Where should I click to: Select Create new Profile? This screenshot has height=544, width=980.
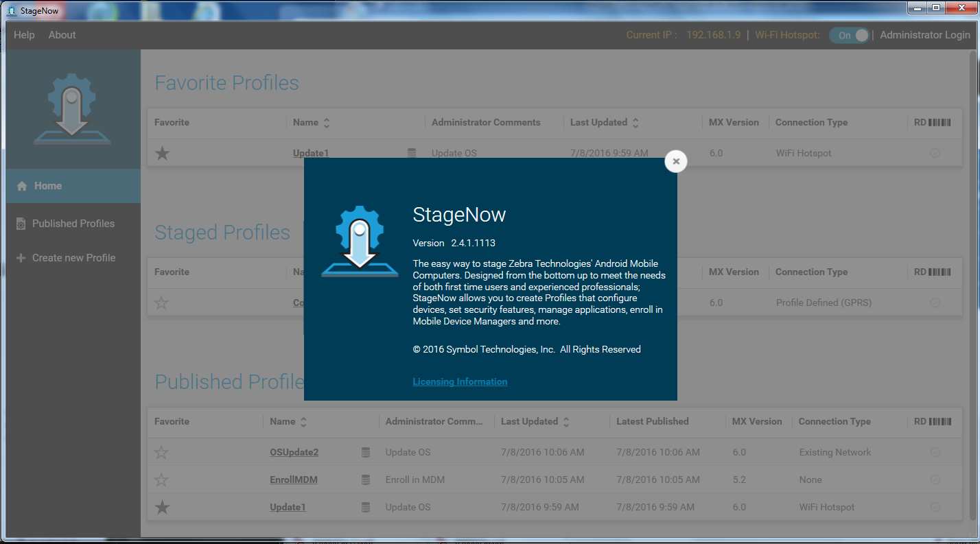click(x=73, y=258)
